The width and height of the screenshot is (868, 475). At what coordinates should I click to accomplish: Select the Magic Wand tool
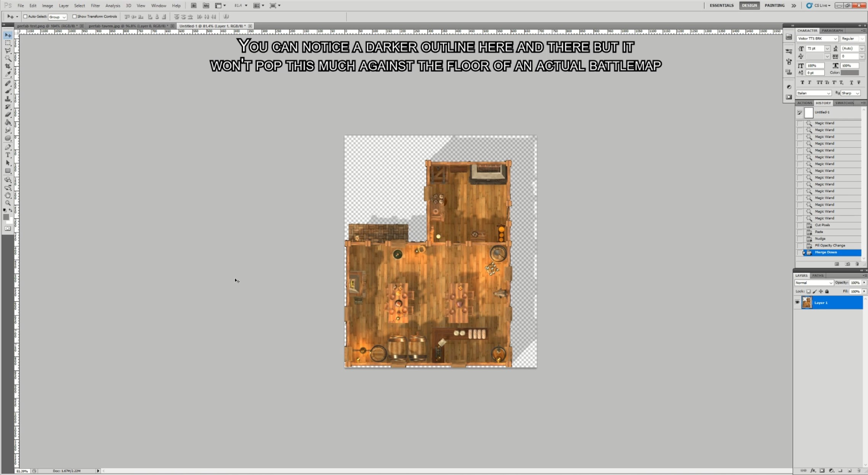point(8,58)
